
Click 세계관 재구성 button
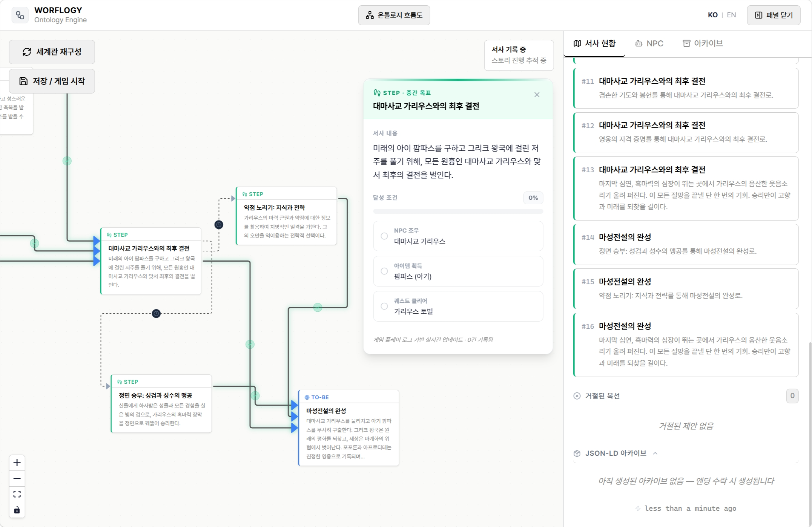click(x=52, y=52)
